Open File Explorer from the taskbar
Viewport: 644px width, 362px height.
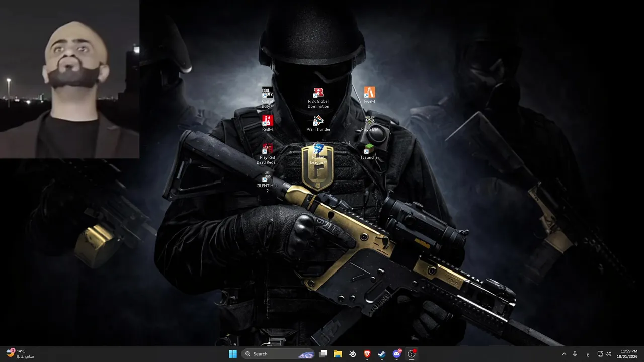pos(338,354)
